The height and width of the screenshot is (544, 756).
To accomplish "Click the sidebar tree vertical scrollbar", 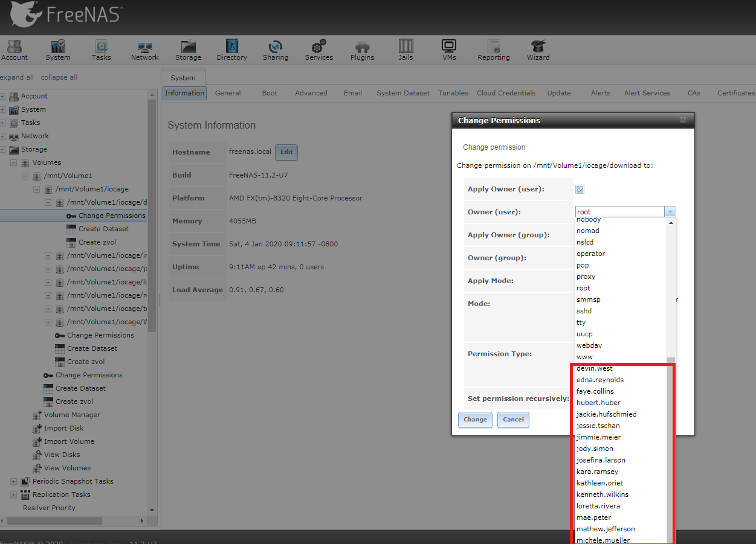I will point(152,216).
